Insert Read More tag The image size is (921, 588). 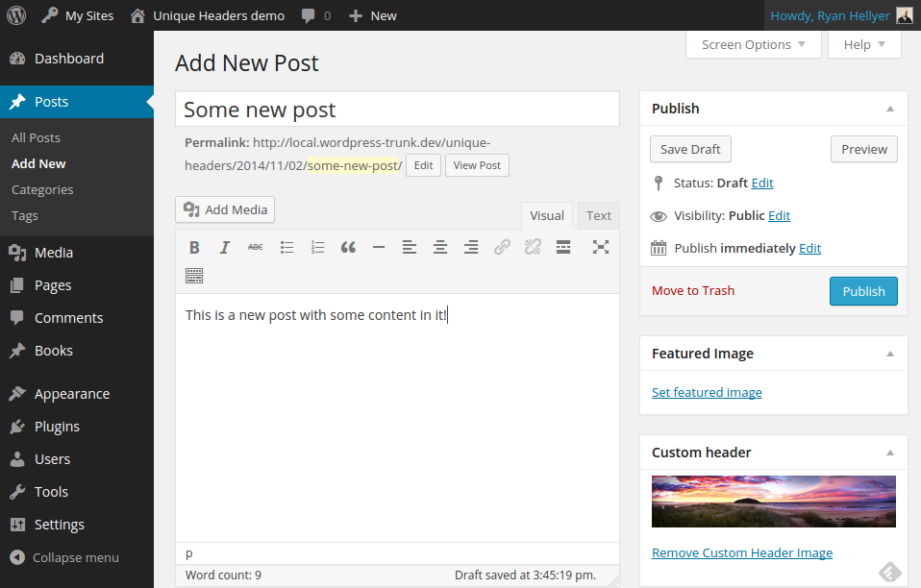tap(563, 247)
